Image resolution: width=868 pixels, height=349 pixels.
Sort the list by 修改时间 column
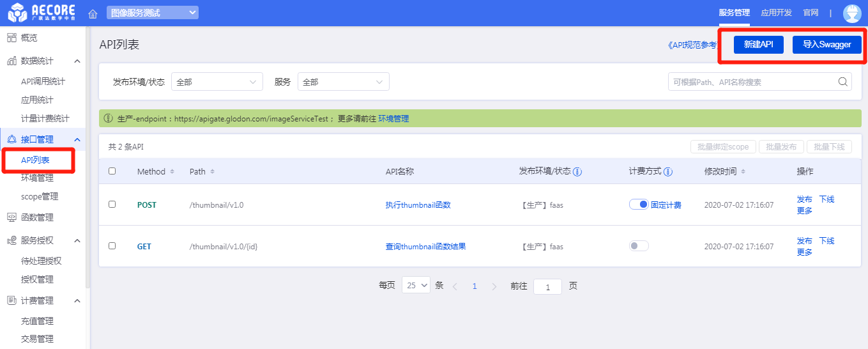click(743, 172)
